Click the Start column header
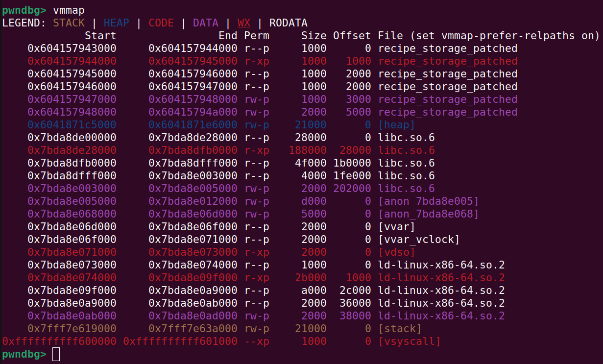 tap(100, 35)
